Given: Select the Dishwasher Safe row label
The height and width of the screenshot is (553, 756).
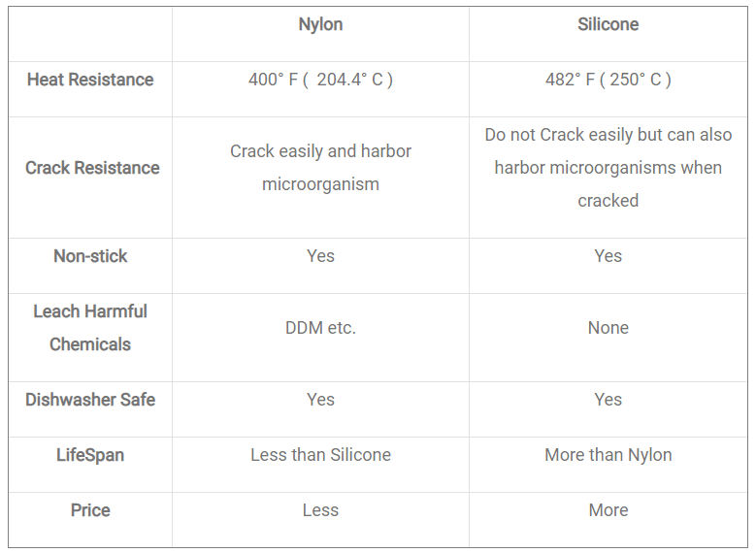Looking at the screenshot, I should (x=90, y=400).
